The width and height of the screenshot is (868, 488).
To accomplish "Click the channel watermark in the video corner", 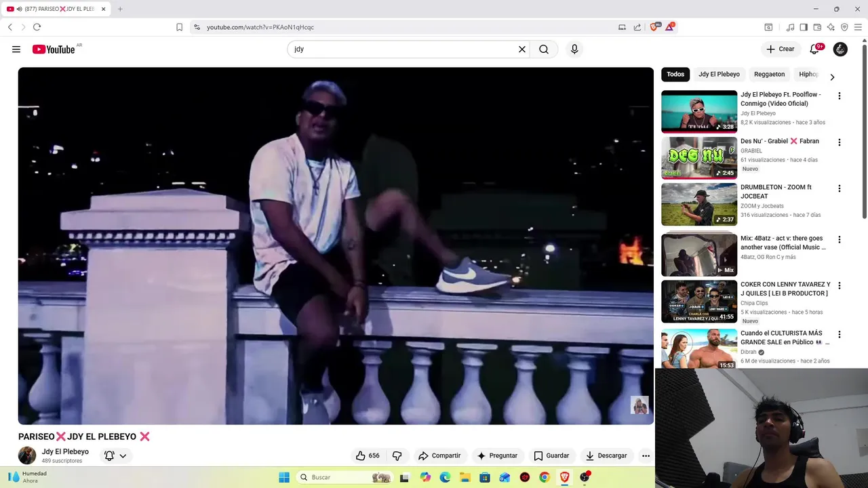I will click(639, 405).
